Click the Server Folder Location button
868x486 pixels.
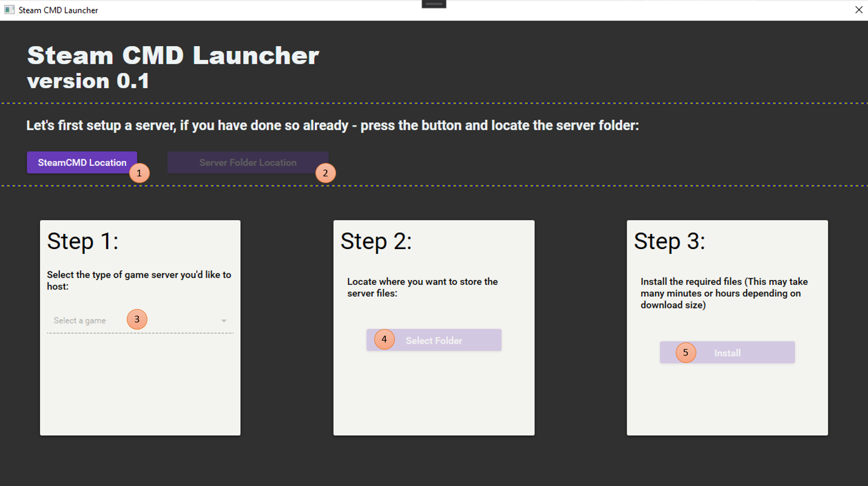pos(247,162)
